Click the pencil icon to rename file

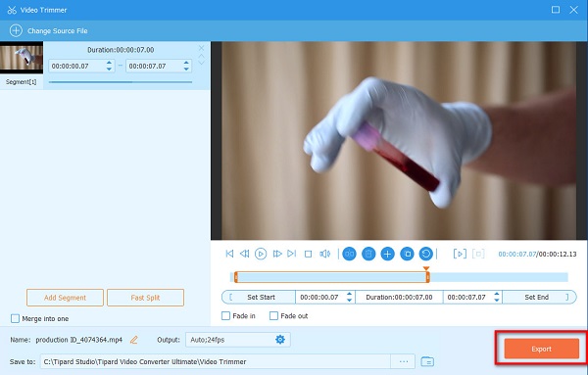coord(134,340)
